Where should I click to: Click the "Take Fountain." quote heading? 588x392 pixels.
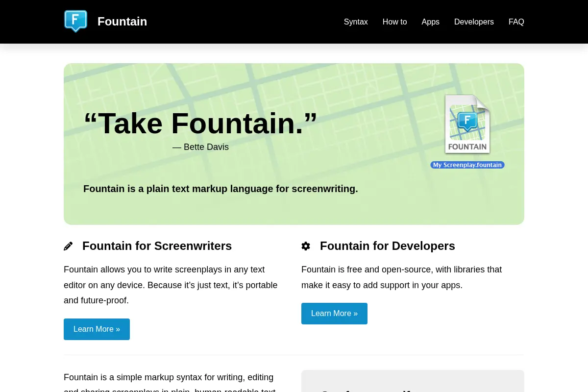coord(200,123)
